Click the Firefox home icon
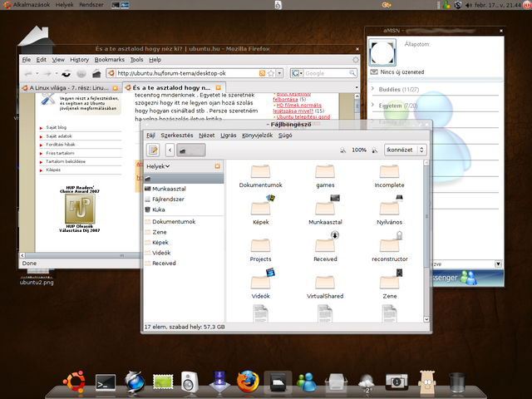The height and width of the screenshot is (399, 532). point(96,73)
